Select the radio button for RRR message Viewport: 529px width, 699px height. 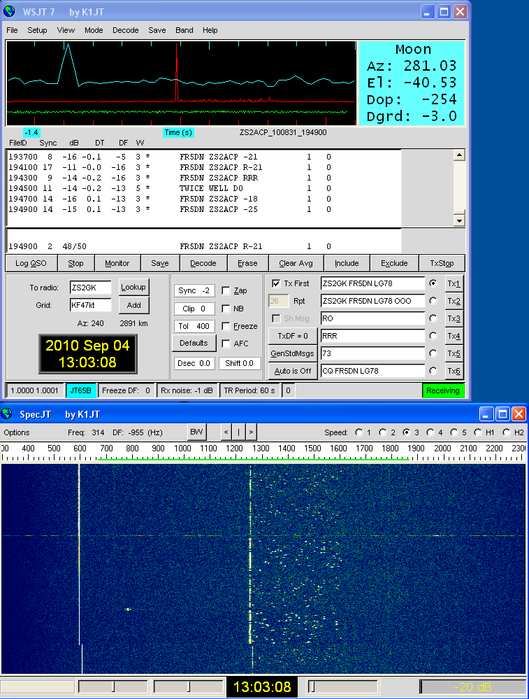click(x=433, y=336)
